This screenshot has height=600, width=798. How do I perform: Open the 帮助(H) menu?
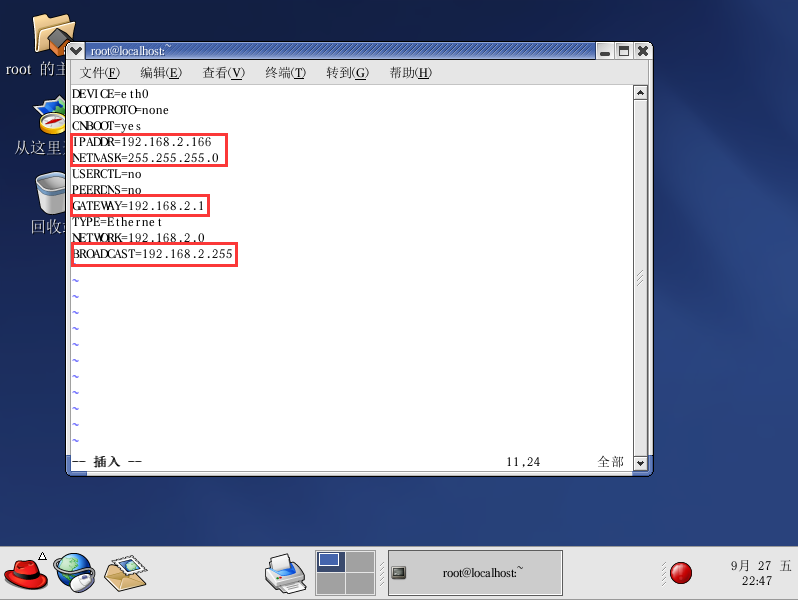coord(411,73)
